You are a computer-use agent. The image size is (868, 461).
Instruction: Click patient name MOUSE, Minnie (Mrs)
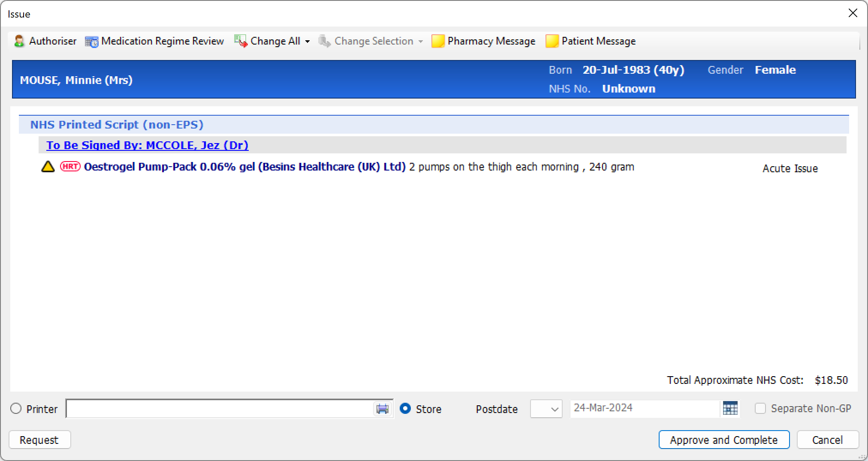(76, 80)
